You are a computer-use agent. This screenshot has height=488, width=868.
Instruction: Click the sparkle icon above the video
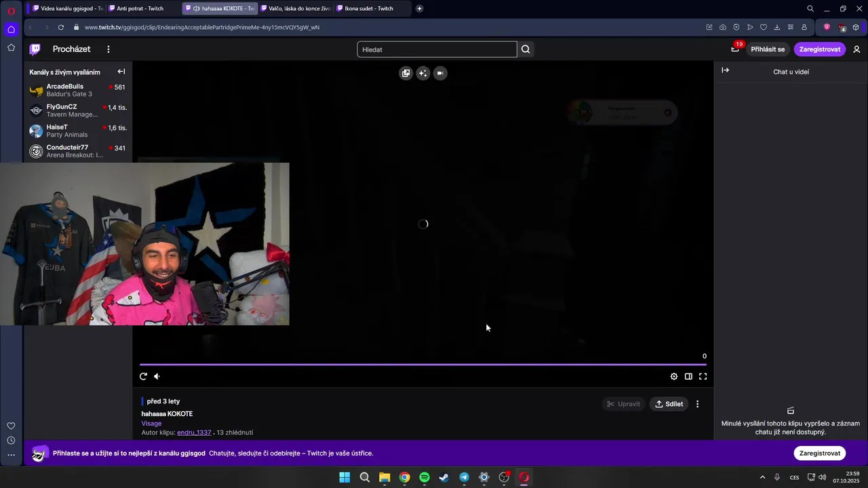423,73
